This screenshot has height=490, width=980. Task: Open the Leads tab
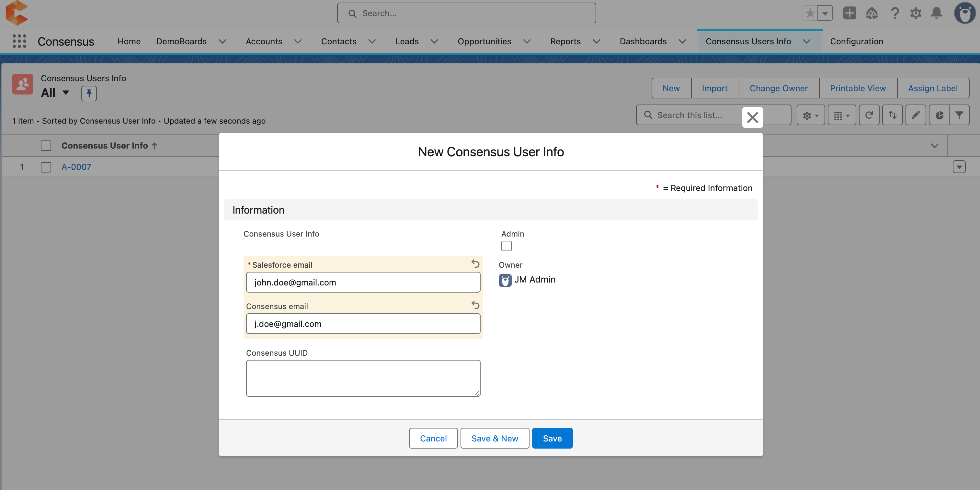pos(407,41)
